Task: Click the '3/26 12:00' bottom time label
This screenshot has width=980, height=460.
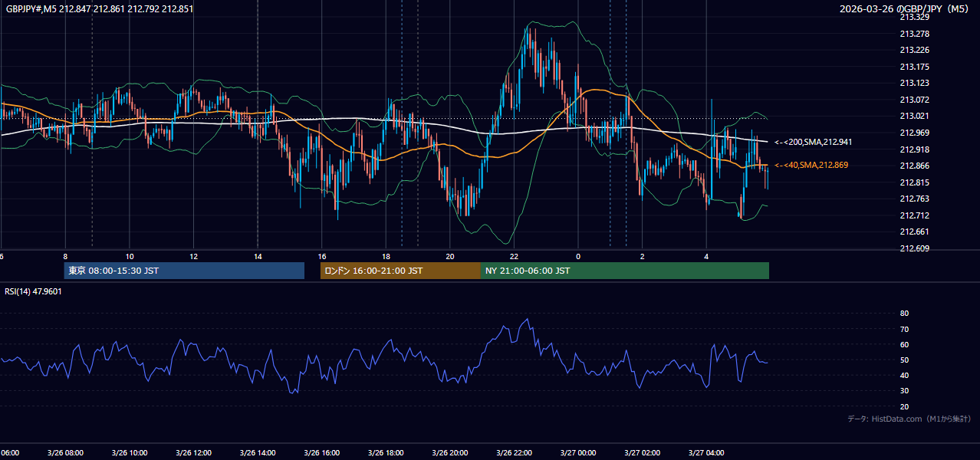Action: [x=193, y=453]
